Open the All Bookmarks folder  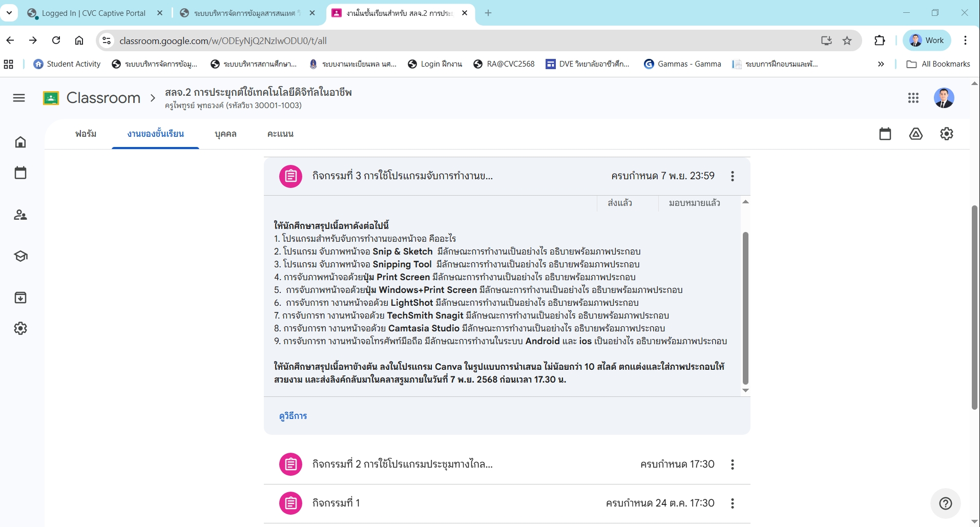click(x=938, y=64)
